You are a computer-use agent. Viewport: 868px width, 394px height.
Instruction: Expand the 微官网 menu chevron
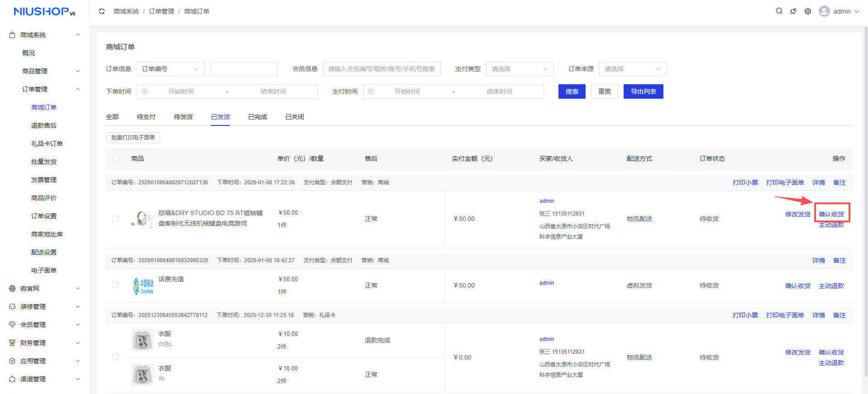[x=78, y=288]
